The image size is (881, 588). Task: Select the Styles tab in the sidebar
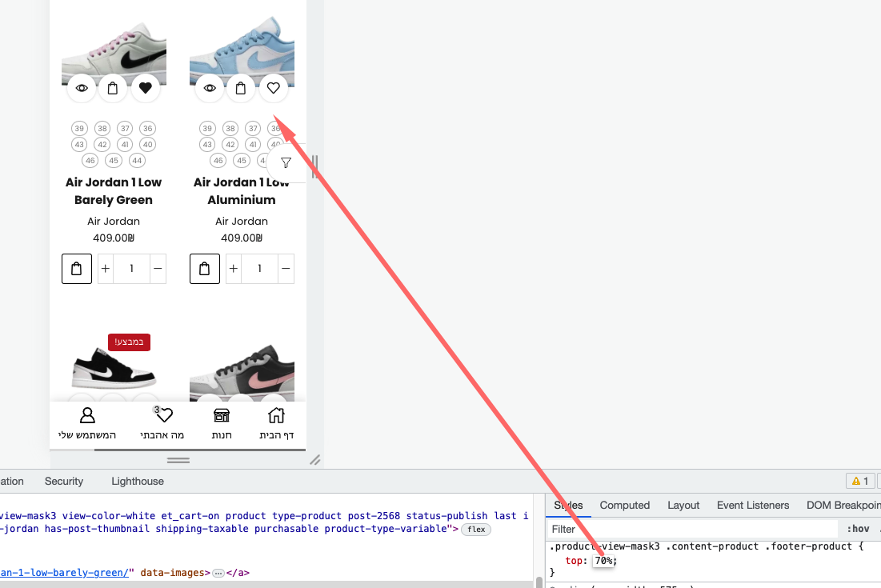point(568,506)
